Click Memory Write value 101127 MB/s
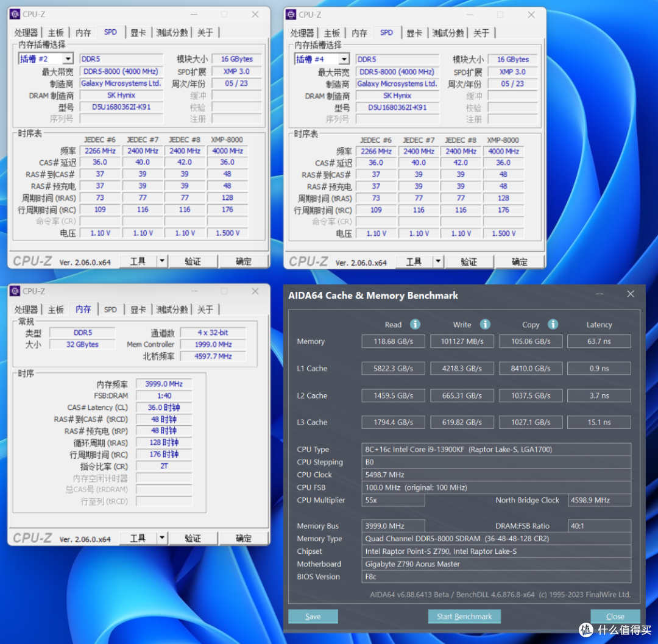Viewport: 658px width, 644px height. [462, 341]
